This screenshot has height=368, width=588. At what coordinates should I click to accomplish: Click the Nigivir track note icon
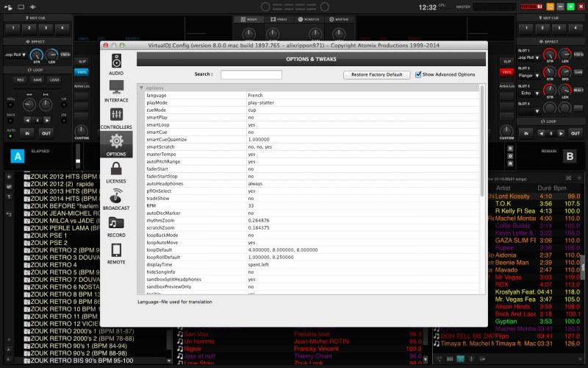click(180, 349)
